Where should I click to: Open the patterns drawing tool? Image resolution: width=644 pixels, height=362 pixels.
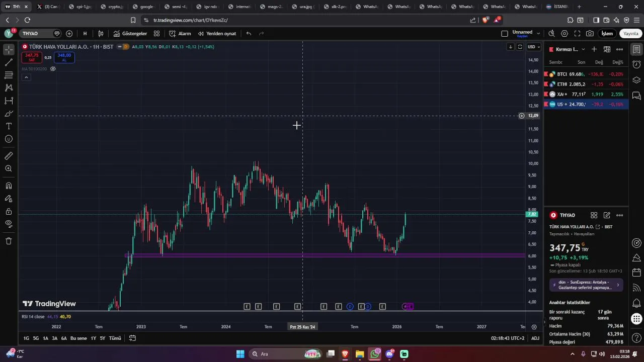point(9,87)
